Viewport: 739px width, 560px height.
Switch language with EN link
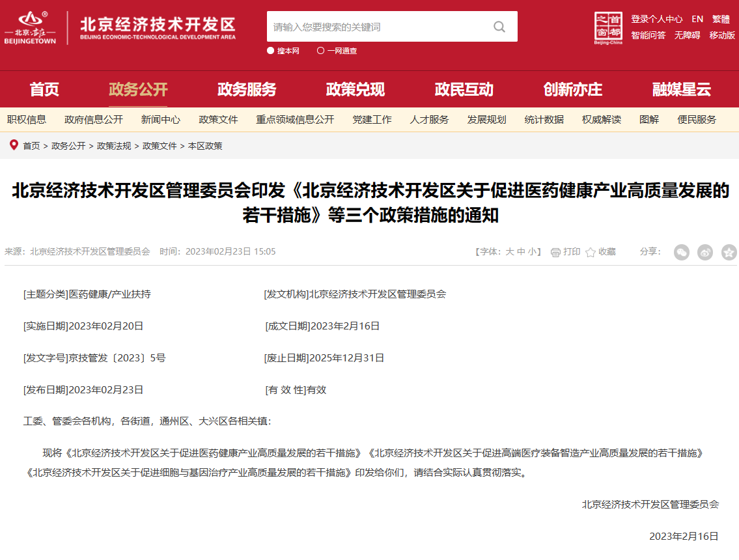pos(697,19)
